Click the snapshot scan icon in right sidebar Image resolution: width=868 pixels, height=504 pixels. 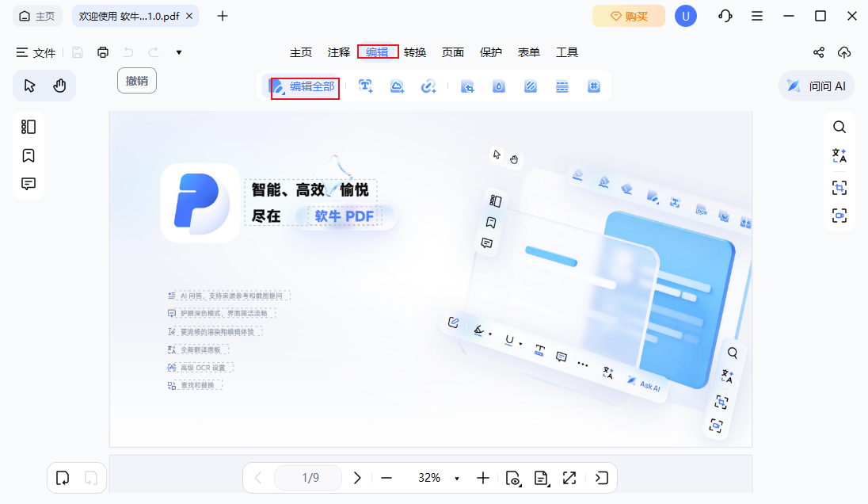839,216
